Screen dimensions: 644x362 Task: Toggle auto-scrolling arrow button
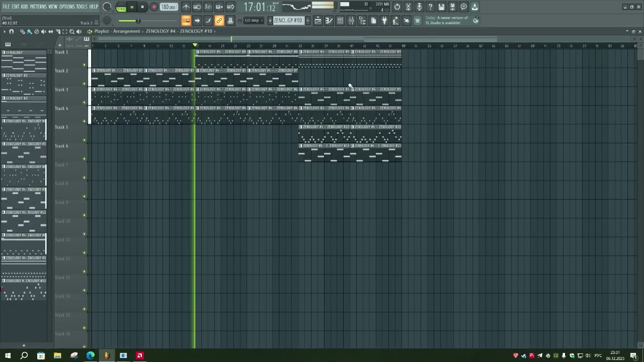(x=197, y=21)
